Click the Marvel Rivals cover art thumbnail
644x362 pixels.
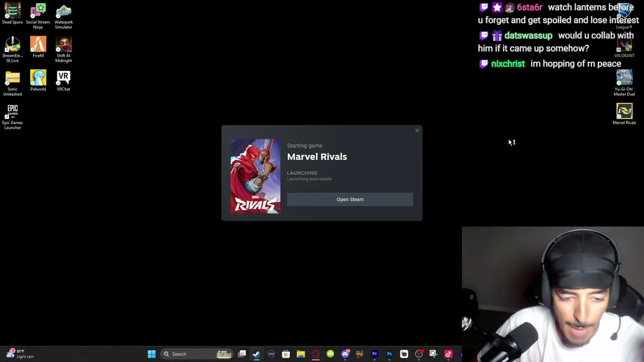click(x=256, y=176)
